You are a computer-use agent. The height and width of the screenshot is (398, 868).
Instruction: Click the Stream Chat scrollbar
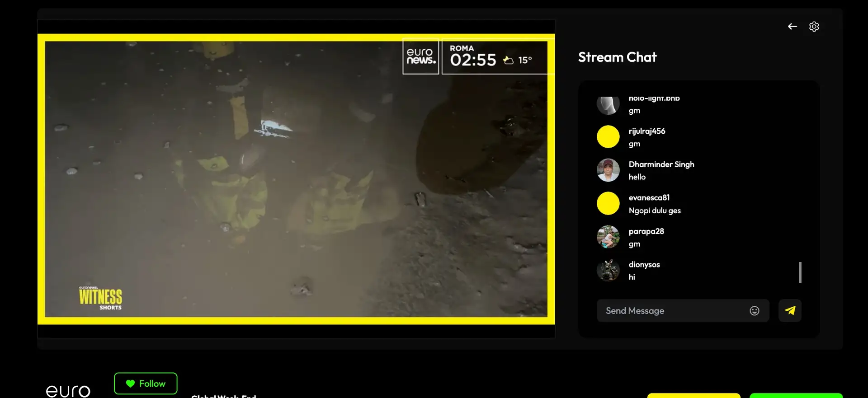click(x=800, y=272)
